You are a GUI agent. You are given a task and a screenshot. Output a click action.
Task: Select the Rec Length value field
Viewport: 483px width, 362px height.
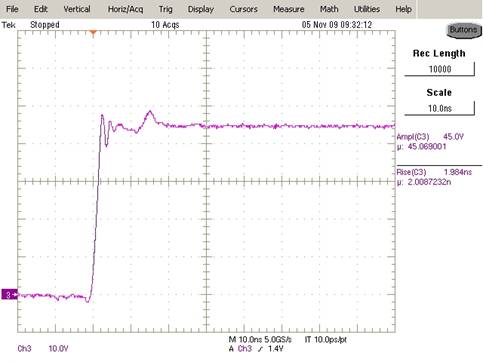(x=439, y=69)
